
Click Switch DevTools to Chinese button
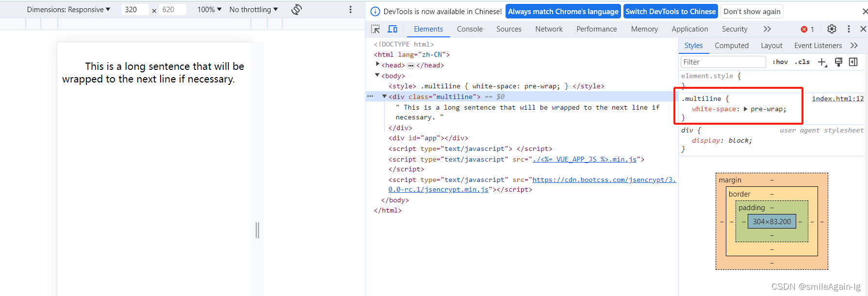point(670,12)
